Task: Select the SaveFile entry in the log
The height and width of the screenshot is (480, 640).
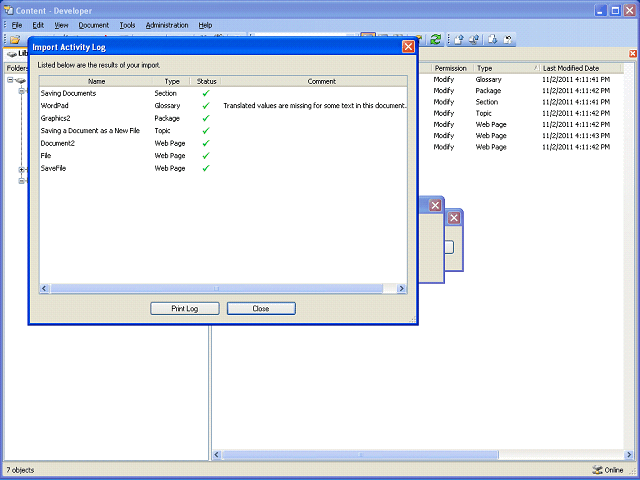Action: tap(53, 168)
